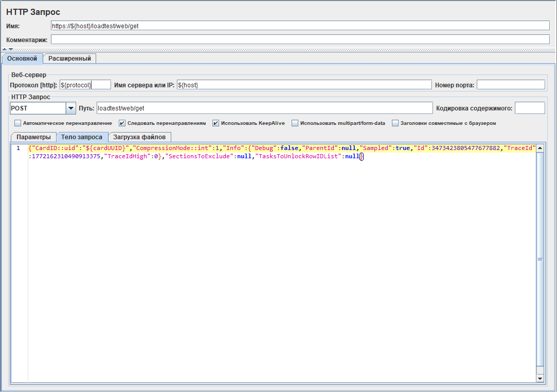Switch to the Основной tab
The image size is (557, 392).
pyautogui.click(x=22, y=59)
